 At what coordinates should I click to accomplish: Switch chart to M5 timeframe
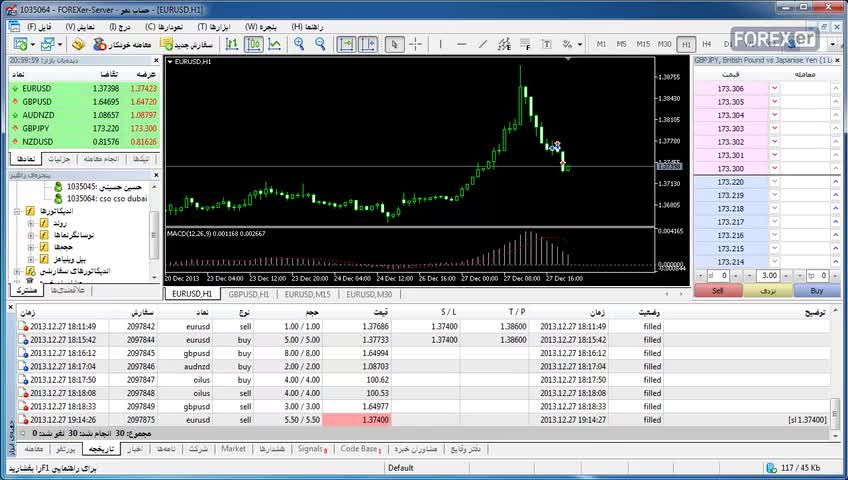point(621,44)
